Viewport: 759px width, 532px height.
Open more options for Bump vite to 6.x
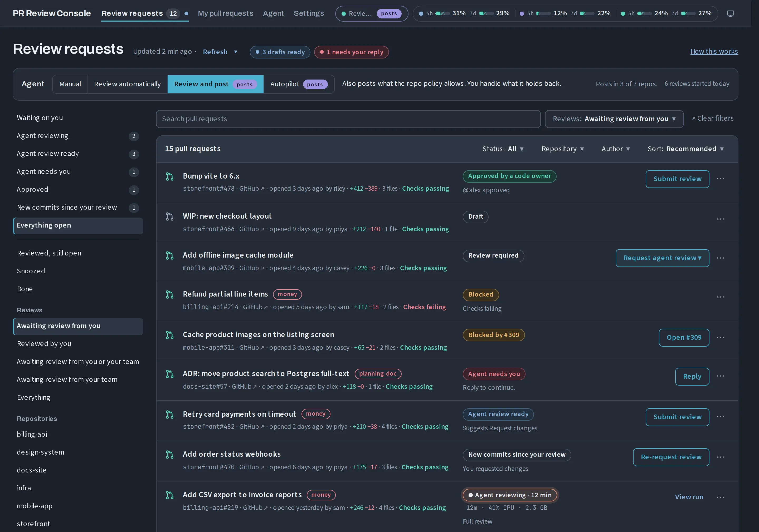720,179
